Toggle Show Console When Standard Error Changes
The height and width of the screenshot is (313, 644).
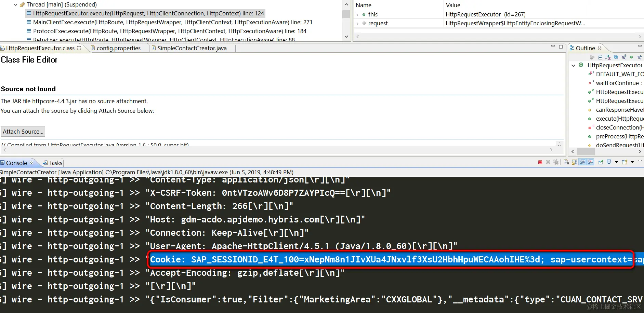591,162
